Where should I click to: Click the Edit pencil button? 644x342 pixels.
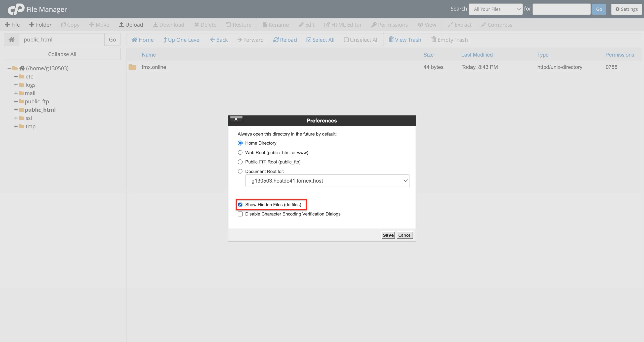click(x=306, y=25)
